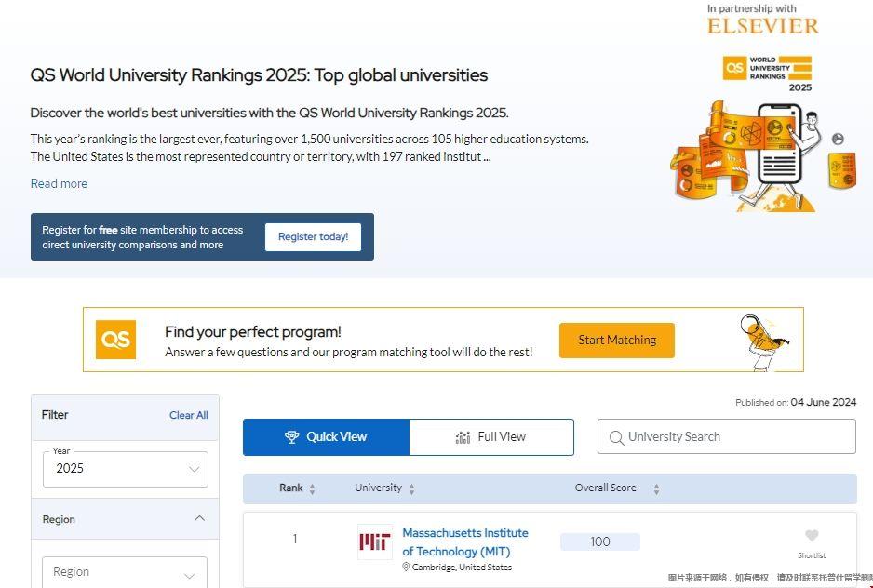Switch to the Full View tab
Image resolution: width=873 pixels, height=588 pixels.
490,436
